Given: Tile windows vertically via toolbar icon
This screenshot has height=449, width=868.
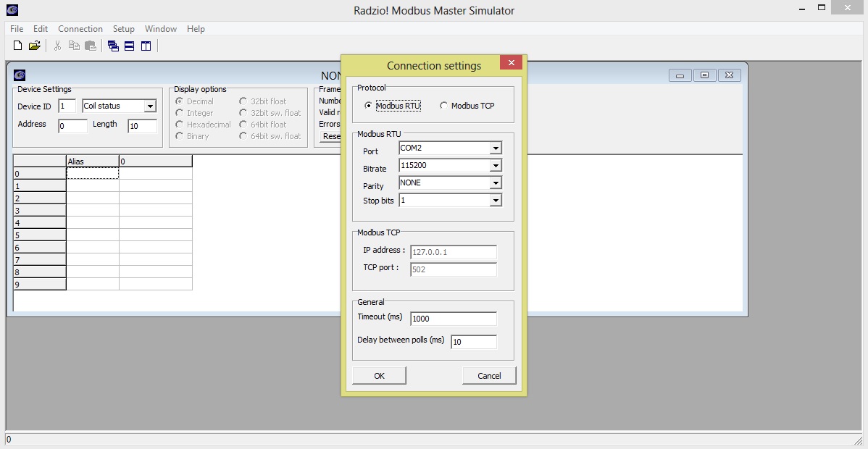Looking at the screenshot, I should pyautogui.click(x=146, y=46).
